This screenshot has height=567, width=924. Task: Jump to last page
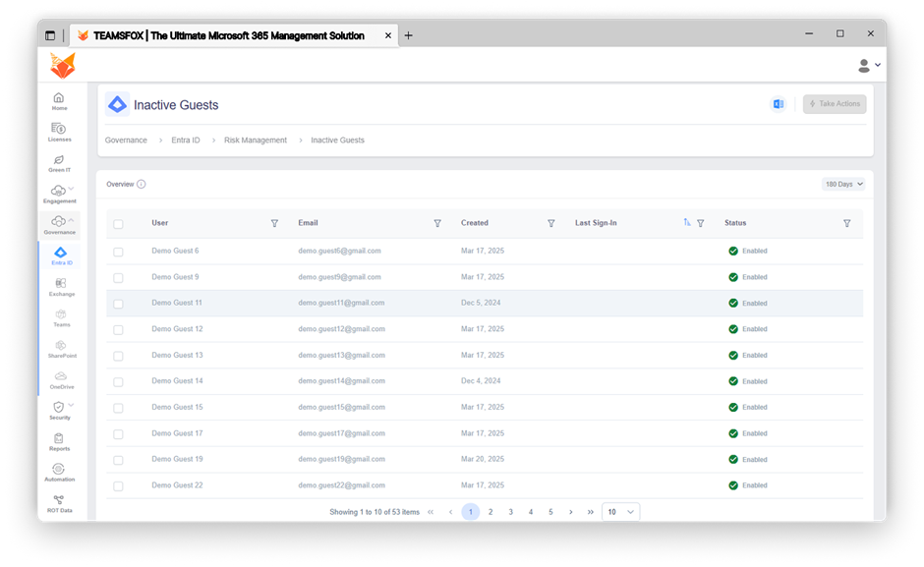(590, 512)
